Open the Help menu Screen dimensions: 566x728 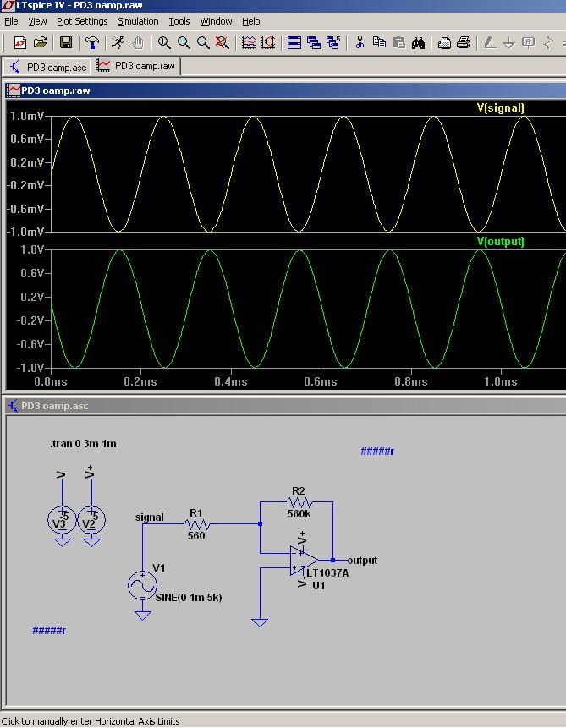click(x=251, y=21)
